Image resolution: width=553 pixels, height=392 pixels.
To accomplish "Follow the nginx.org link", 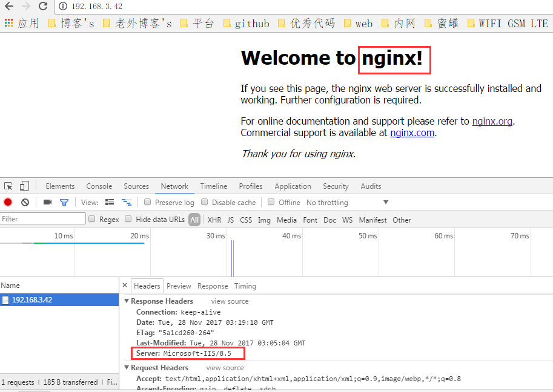I will [492, 121].
